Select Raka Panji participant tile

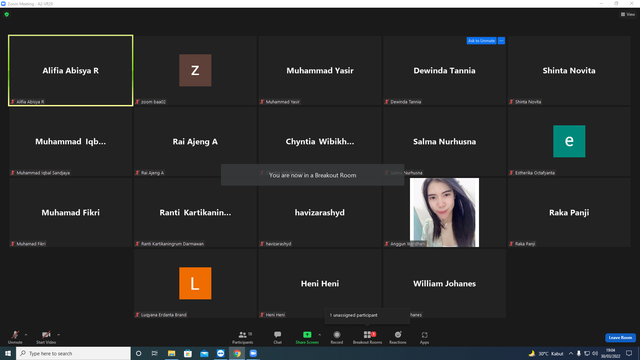click(569, 212)
